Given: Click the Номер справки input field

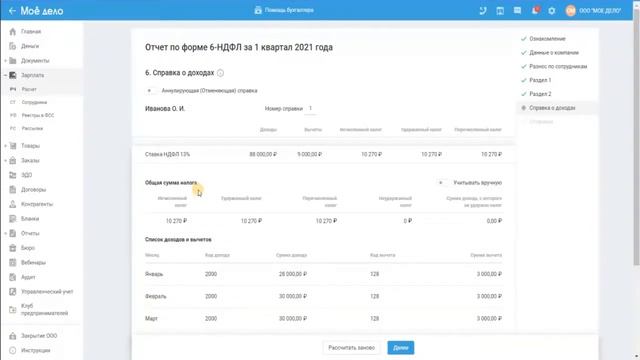Looking at the screenshot, I should pos(310,109).
